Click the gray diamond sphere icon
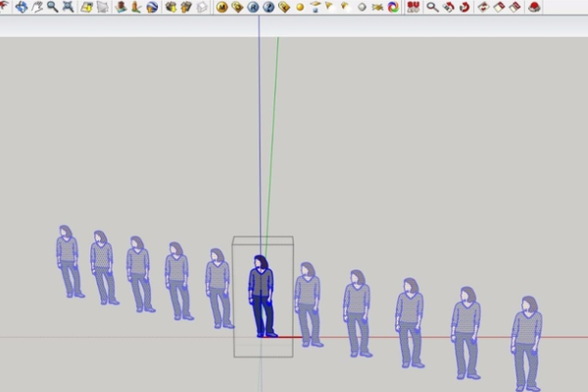588x392 pixels. [362, 7]
